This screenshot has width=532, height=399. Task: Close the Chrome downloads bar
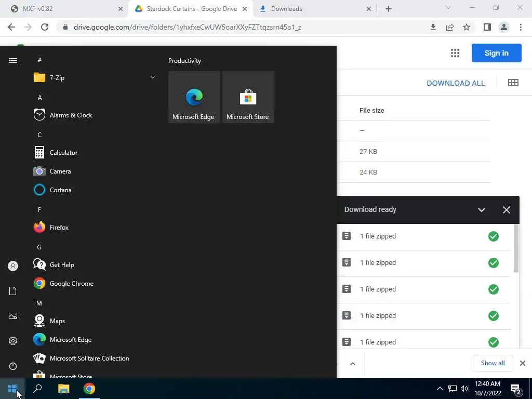pyautogui.click(x=523, y=363)
